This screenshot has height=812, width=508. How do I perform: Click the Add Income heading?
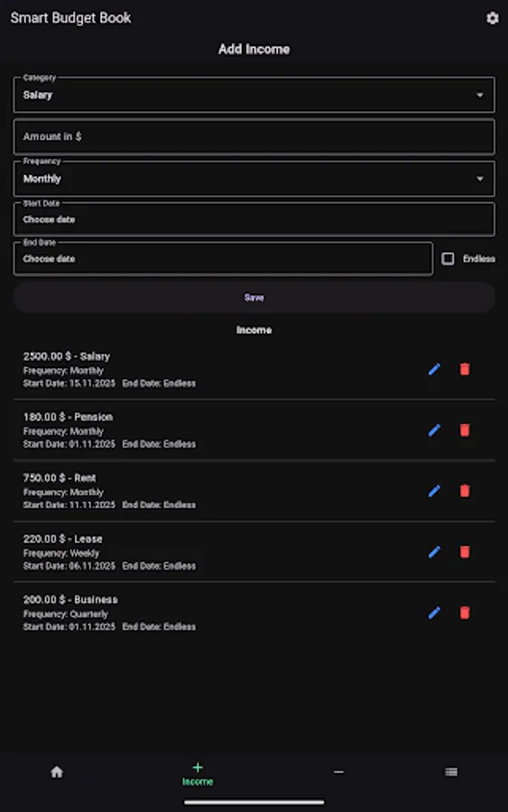pyautogui.click(x=254, y=50)
